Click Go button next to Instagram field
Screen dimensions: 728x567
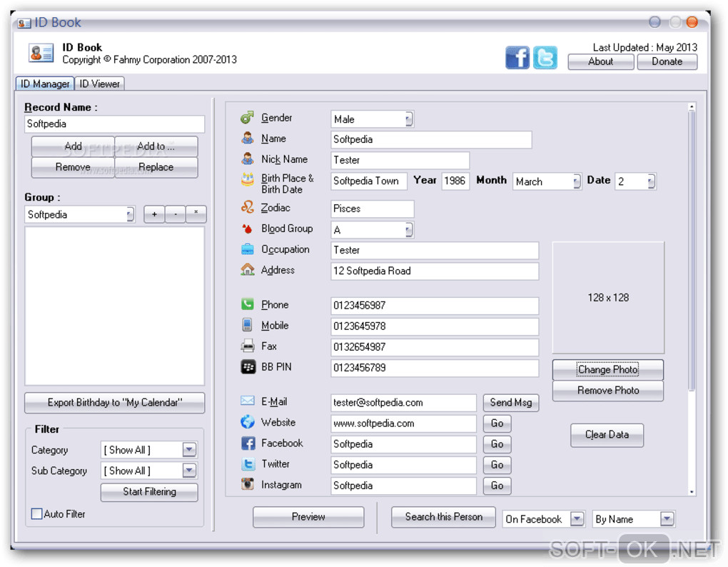[497, 486]
